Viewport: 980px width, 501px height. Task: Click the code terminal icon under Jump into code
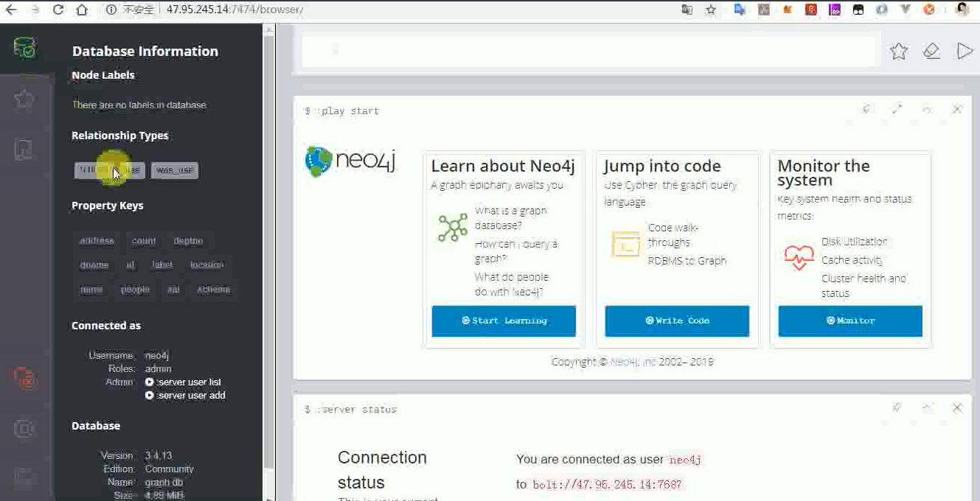pos(625,244)
